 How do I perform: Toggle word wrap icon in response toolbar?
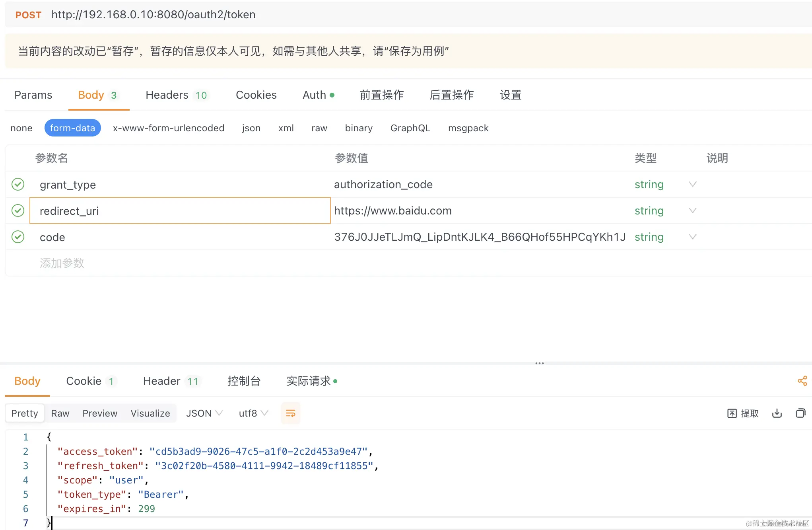(x=291, y=413)
